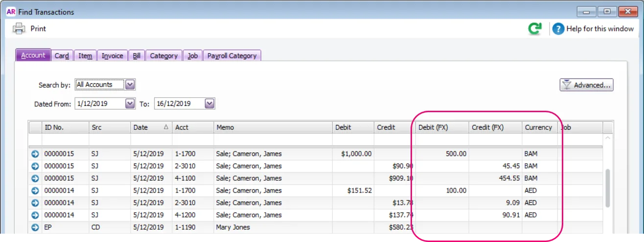Select the $151.52 debit cell
Image resolution: width=644 pixels, height=242 pixels.
(x=353, y=191)
